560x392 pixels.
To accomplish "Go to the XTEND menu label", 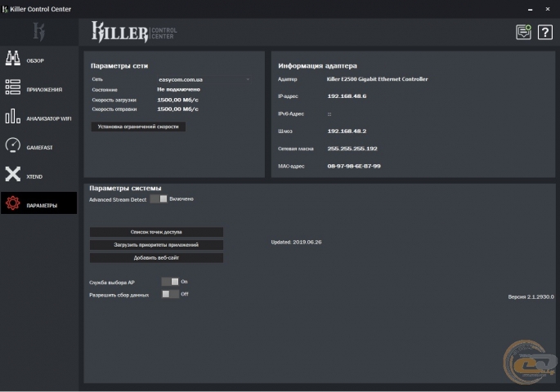I will [x=34, y=177].
